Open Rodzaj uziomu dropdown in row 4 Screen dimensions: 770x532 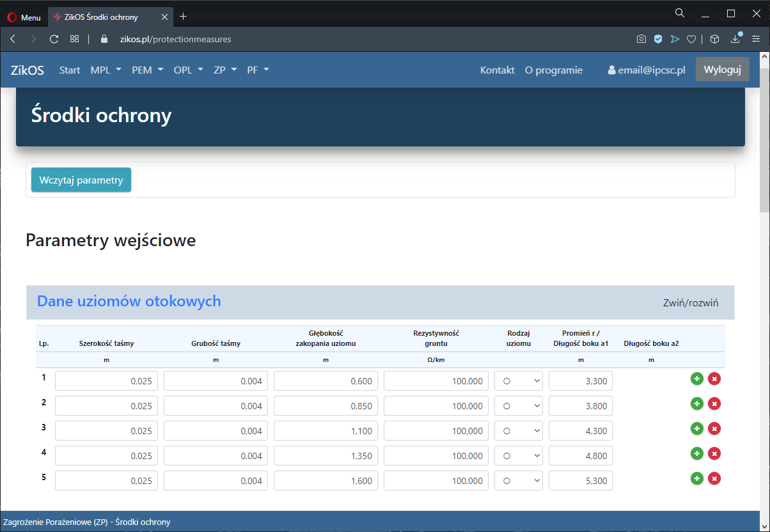(x=518, y=456)
